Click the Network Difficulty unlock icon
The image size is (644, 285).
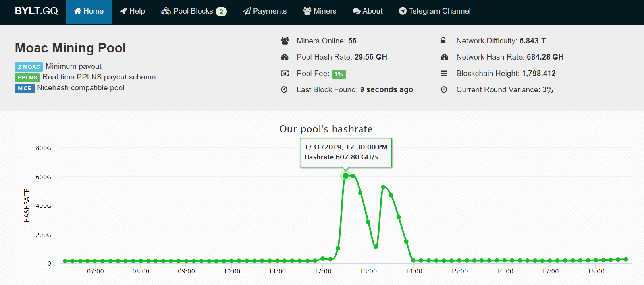[443, 41]
